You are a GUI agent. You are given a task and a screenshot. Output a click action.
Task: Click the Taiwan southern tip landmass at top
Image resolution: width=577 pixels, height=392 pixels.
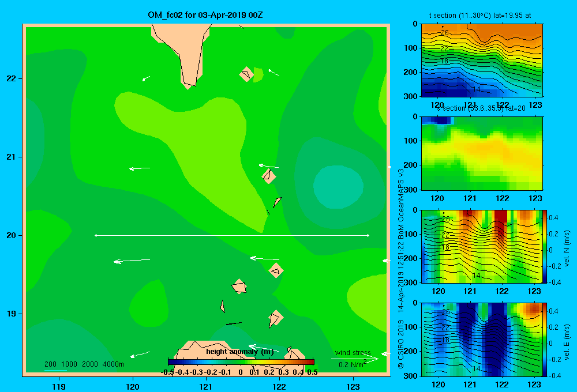click(185, 51)
